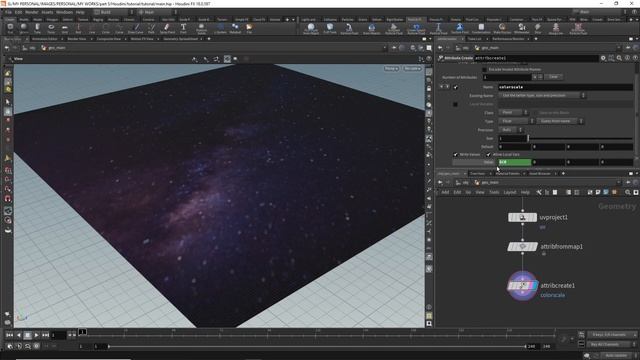Toggle the enable checkbox beside Name field

pos(456,87)
